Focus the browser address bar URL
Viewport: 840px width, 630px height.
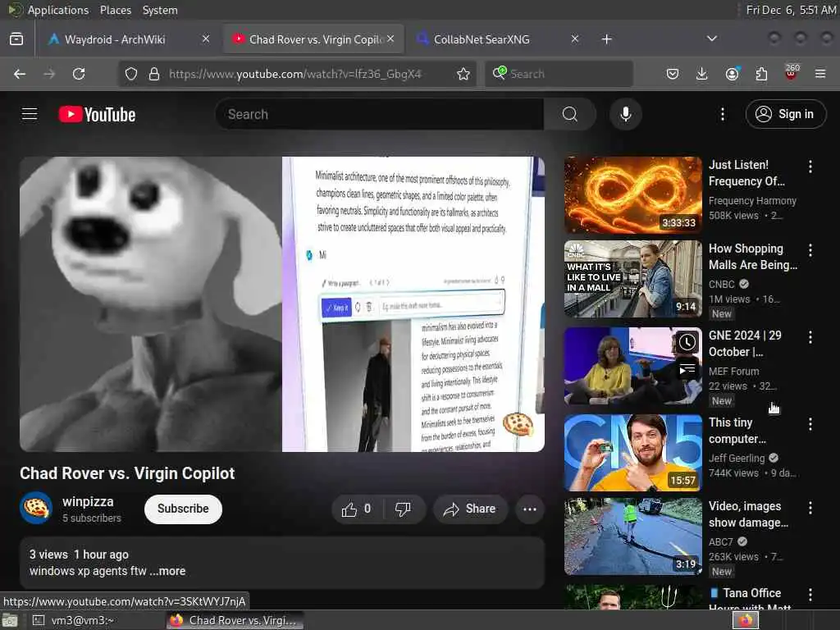pos(295,74)
